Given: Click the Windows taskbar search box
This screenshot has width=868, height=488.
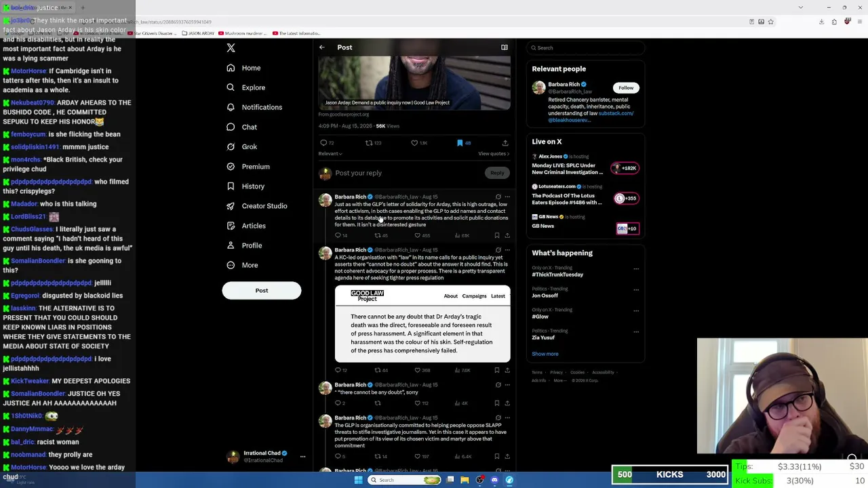Looking at the screenshot, I should (404, 480).
